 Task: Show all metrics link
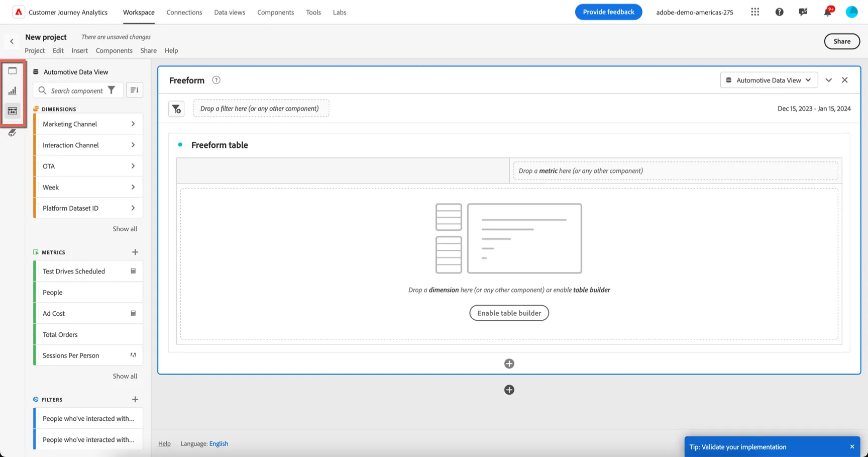click(125, 376)
